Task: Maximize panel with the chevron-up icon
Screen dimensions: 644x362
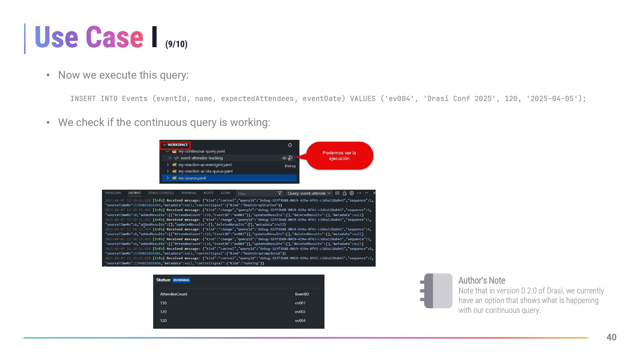Action: (x=367, y=193)
